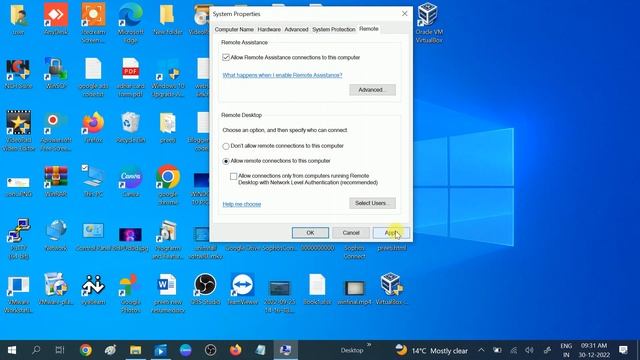Apply the remote settings
The image size is (640, 360).
coord(391,233)
